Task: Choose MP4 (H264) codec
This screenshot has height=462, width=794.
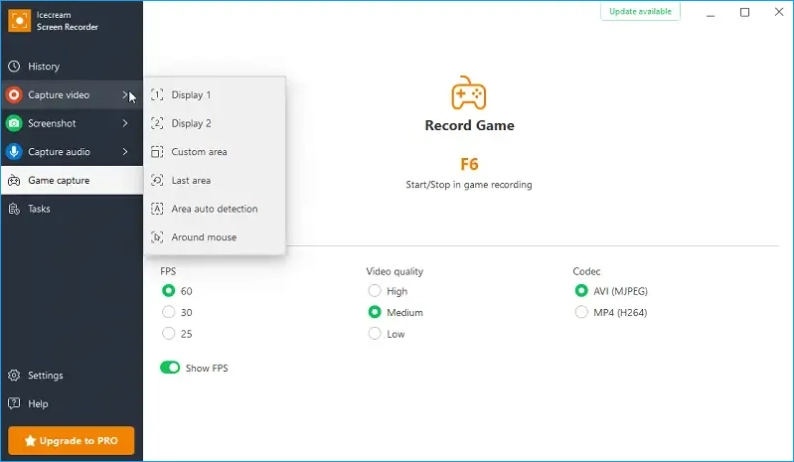Action: (581, 312)
